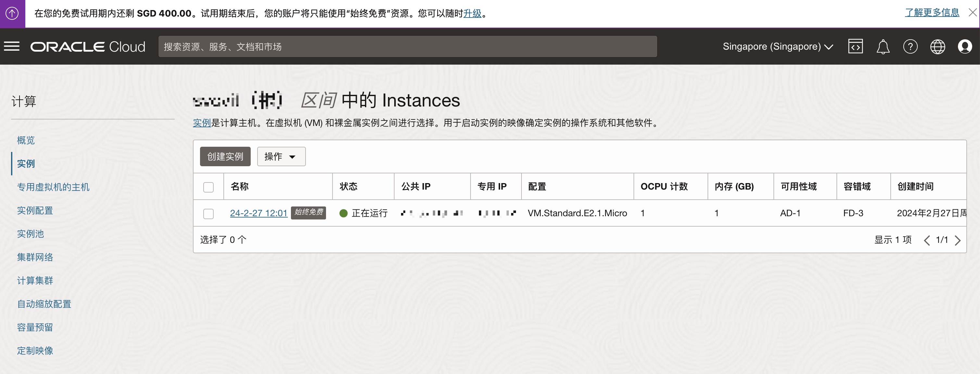Dismiss the free trial banner

click(x=973, y=13)
